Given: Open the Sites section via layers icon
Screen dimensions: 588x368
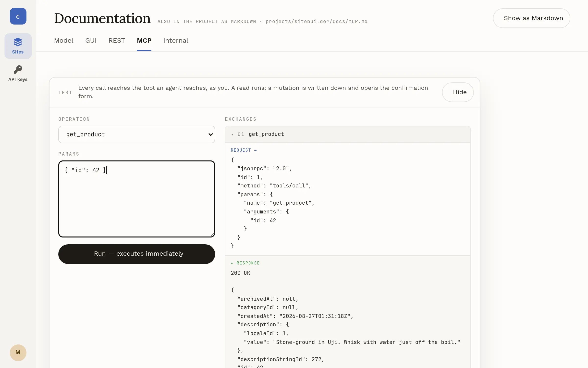Looking at the screenshot, I should [18, 46].
